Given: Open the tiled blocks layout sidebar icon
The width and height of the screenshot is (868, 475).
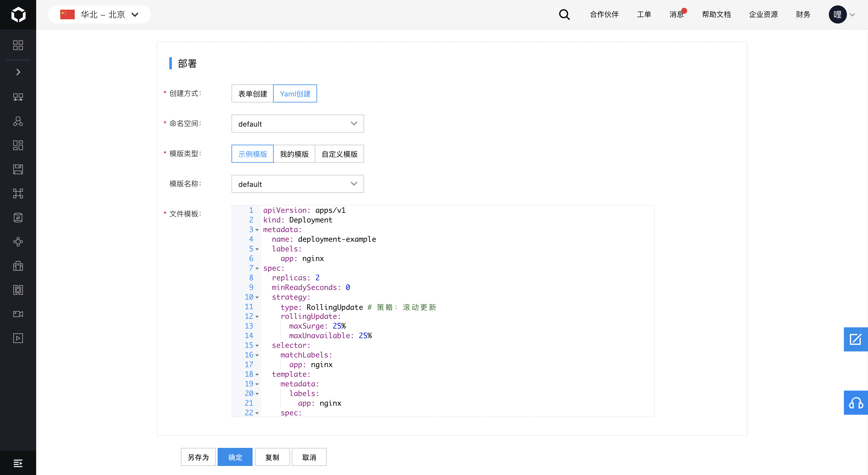Looking at the screenshot, I should [x=18, y=145].
